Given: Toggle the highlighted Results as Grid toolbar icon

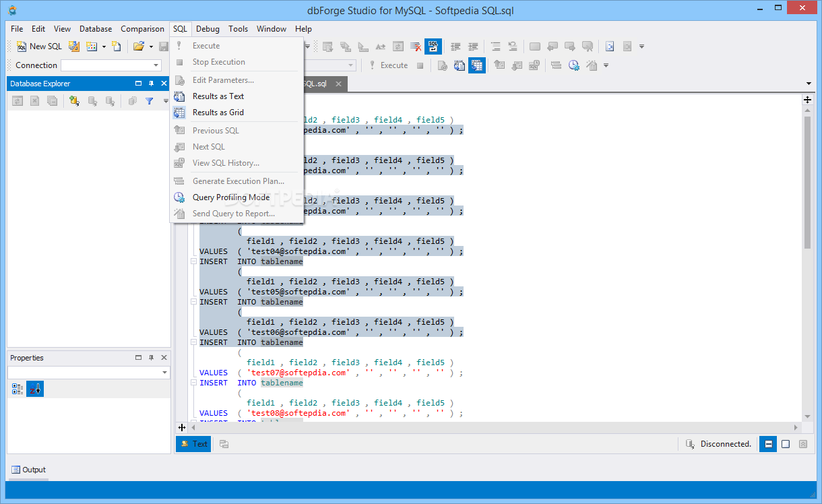Looking at the screenshot, I should [x=477, y=65].
